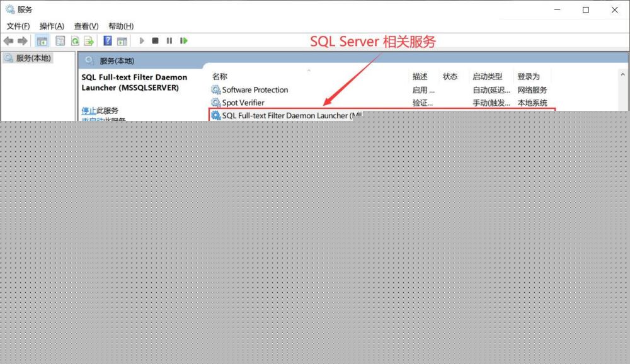The width and height of the screenshot is (630, 364).
Task: Select 服务(本地) in the left tree
Action: (33, 58)
